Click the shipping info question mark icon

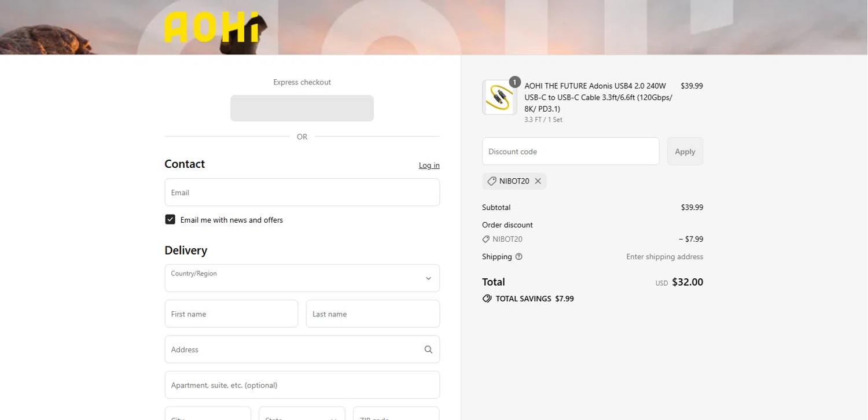click(518, 257)
